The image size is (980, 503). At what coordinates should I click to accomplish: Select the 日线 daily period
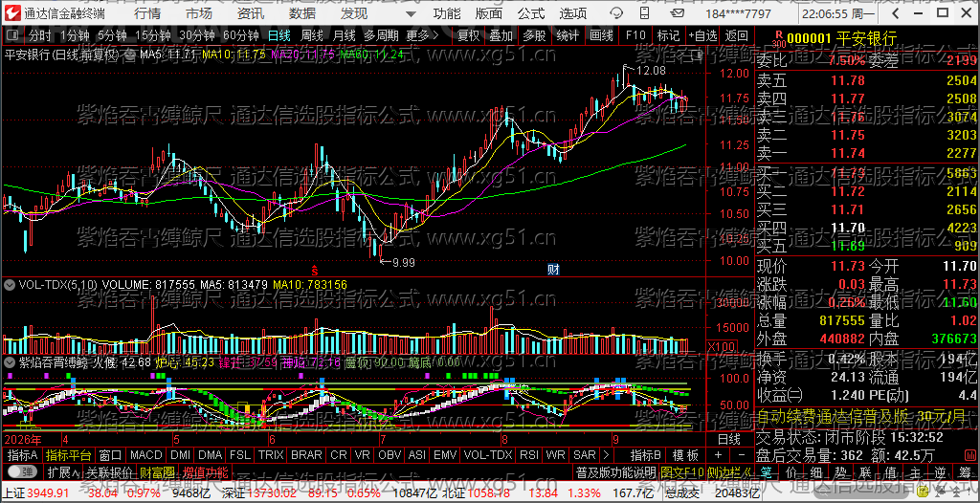(279, 35)
